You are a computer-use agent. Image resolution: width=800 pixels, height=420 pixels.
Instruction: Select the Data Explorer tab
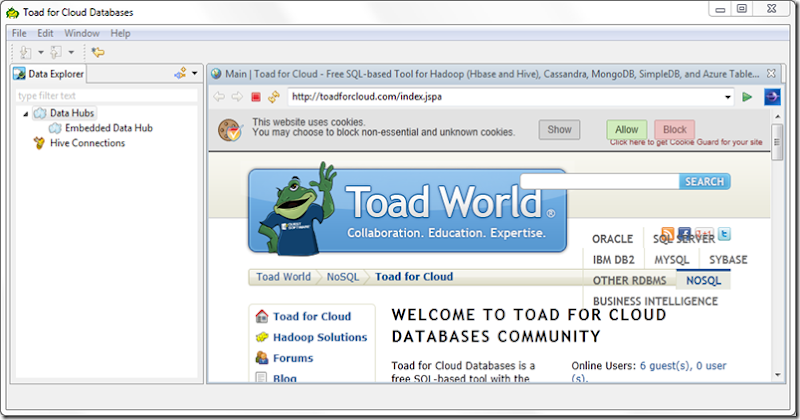[48, 74]
